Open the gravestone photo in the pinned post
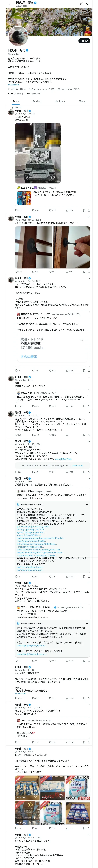 38,153
